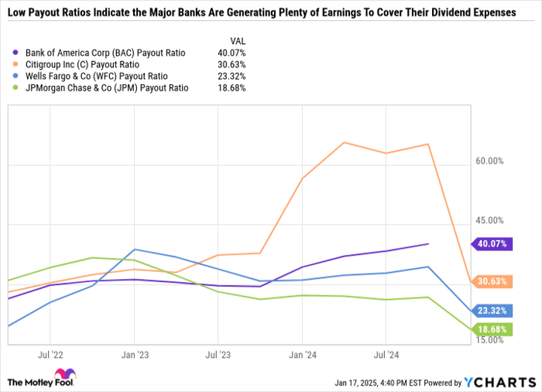Click the orange Citigroup legend dot
Viewport: 542px width, 392px height.
coord(15,64)
